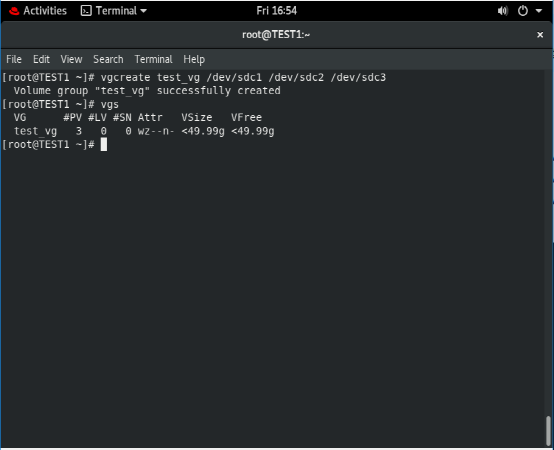
Task: Click the root@TEST1:~ window title
Action: tap(276, 35)
